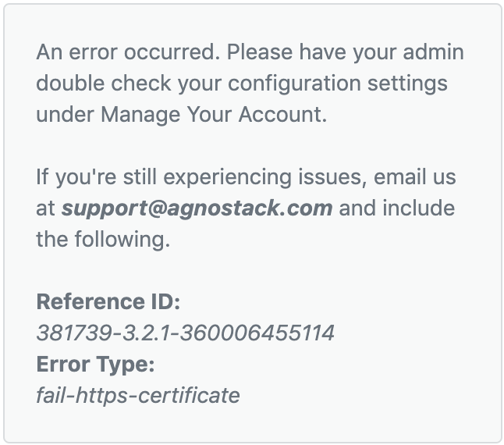The height and width of the screenshot is (445, 504).
Task: Click the "Manage Your Account" text
Action: pos(214,115)
